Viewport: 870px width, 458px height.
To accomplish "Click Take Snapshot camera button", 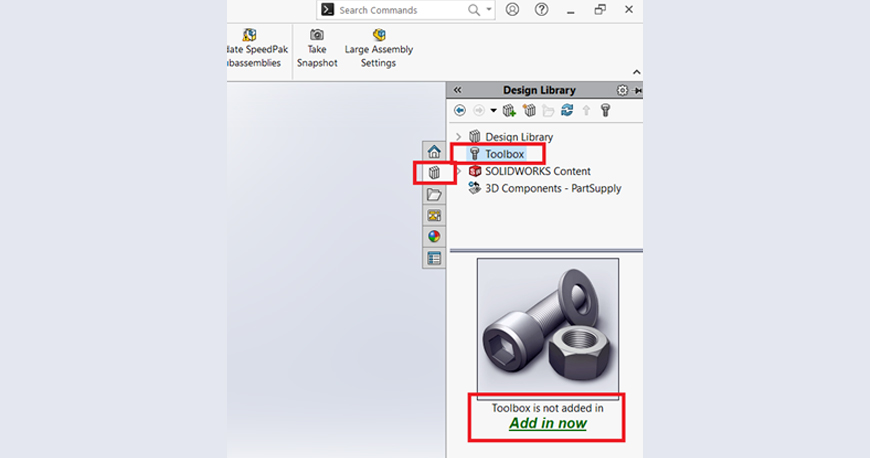I will tap(317, 49).
